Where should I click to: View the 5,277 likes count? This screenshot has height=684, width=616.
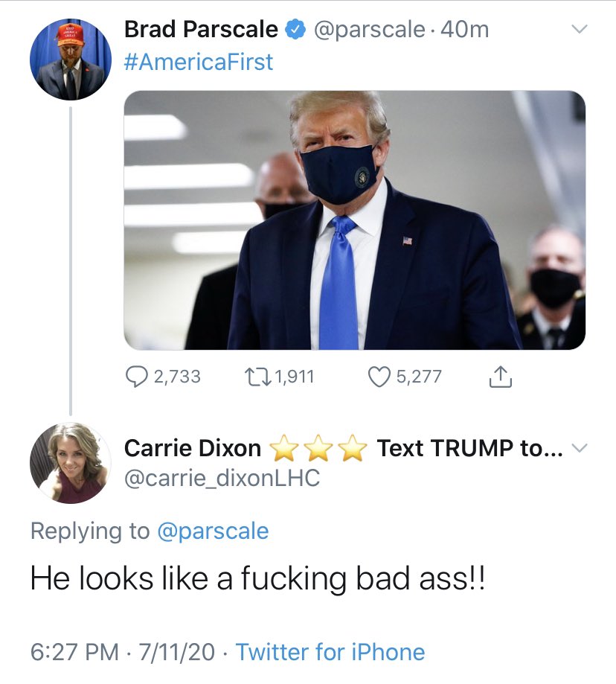(x=419, y=377)
